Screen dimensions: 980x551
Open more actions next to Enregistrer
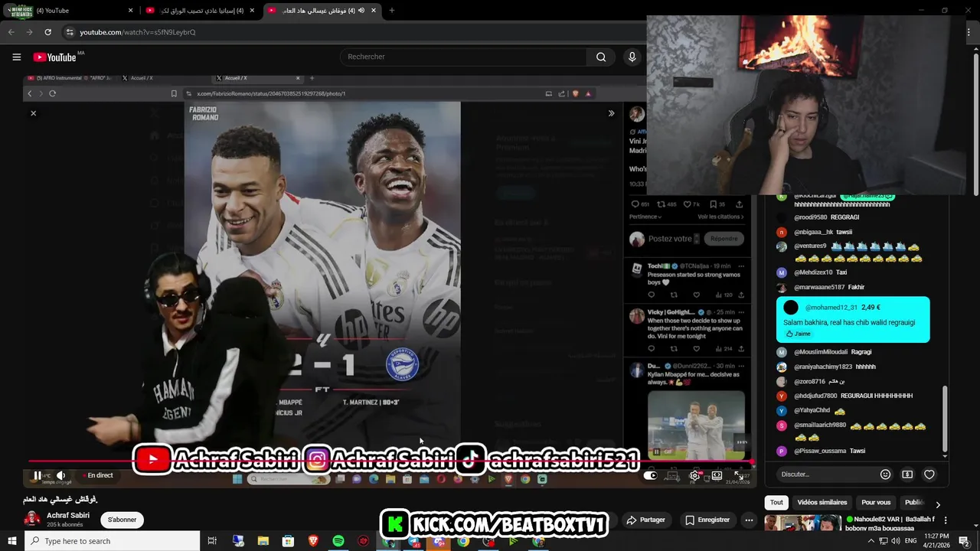tap(749, 520)
